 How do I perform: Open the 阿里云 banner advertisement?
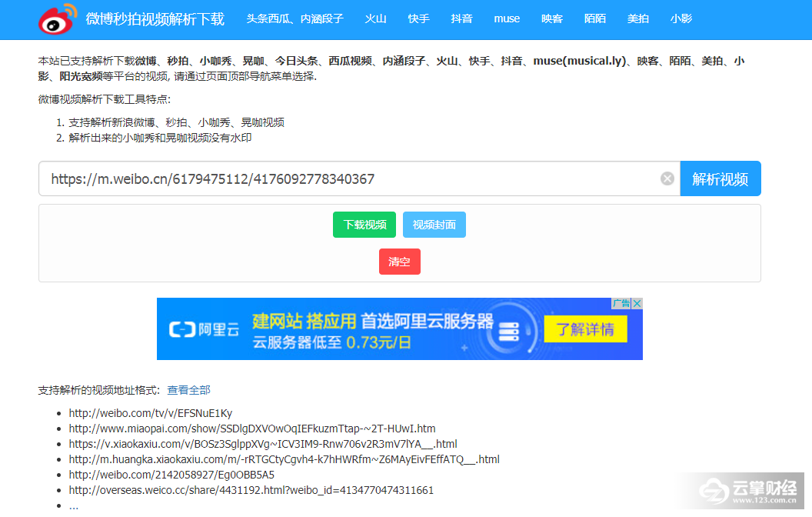[x=399, y=329]
